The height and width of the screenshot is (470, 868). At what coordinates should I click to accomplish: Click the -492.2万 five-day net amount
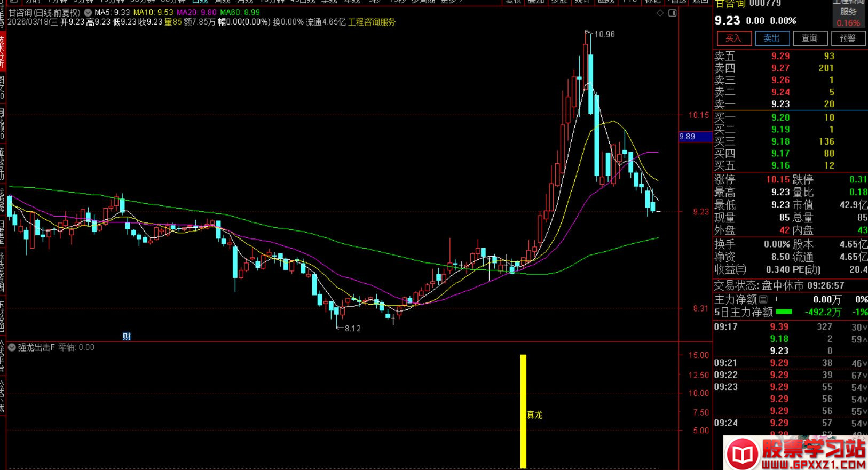pos(823,312)
